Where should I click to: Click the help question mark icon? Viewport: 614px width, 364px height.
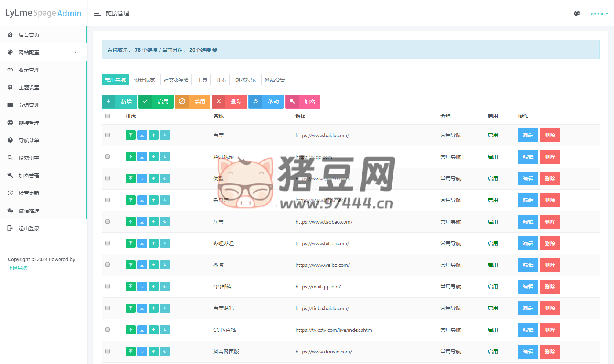215,50
